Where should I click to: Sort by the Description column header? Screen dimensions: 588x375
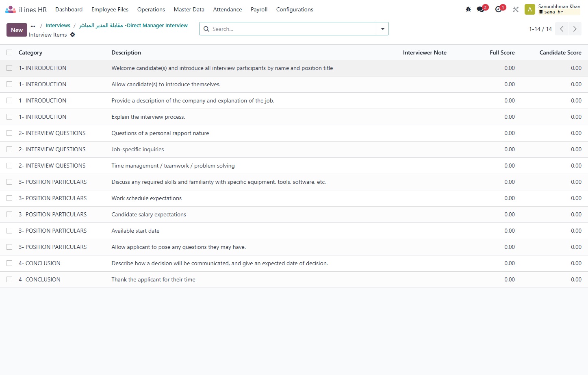pyautogui.click(x=126, y=52)
